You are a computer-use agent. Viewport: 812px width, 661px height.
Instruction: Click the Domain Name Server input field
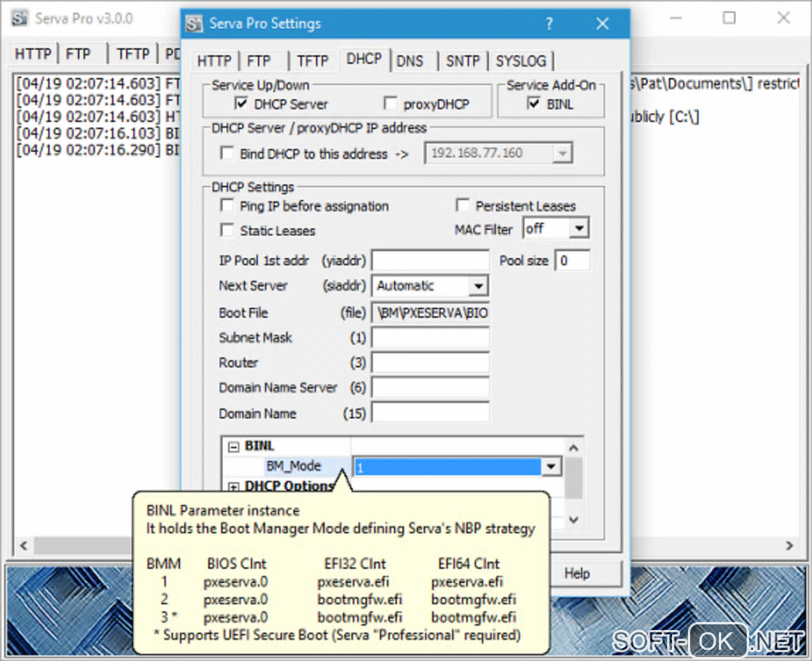pos(431,388)
